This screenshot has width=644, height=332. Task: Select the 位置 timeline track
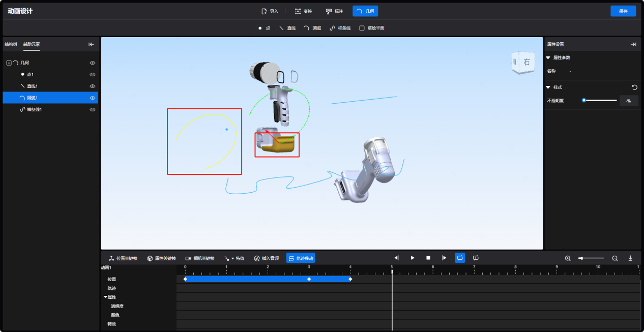click(x=112, y=279)
